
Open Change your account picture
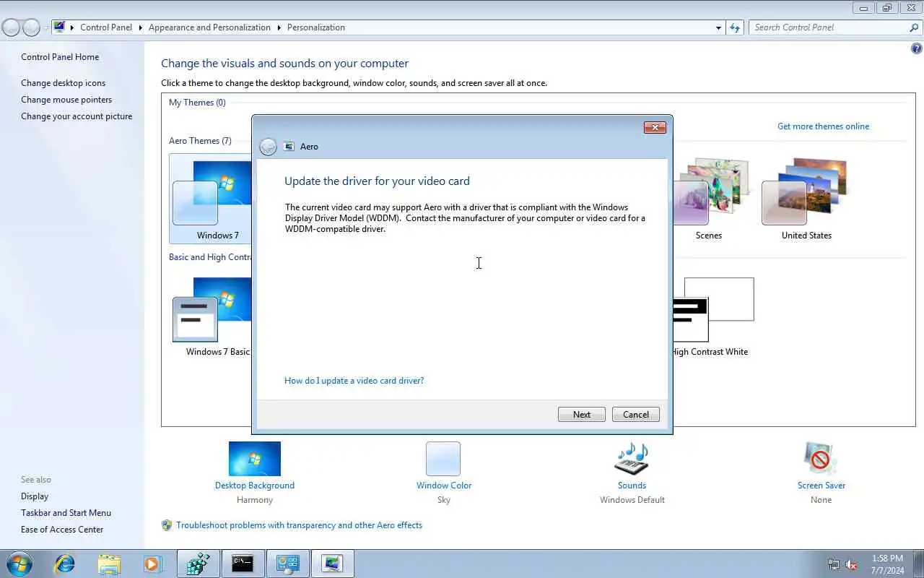click(77, 116)
